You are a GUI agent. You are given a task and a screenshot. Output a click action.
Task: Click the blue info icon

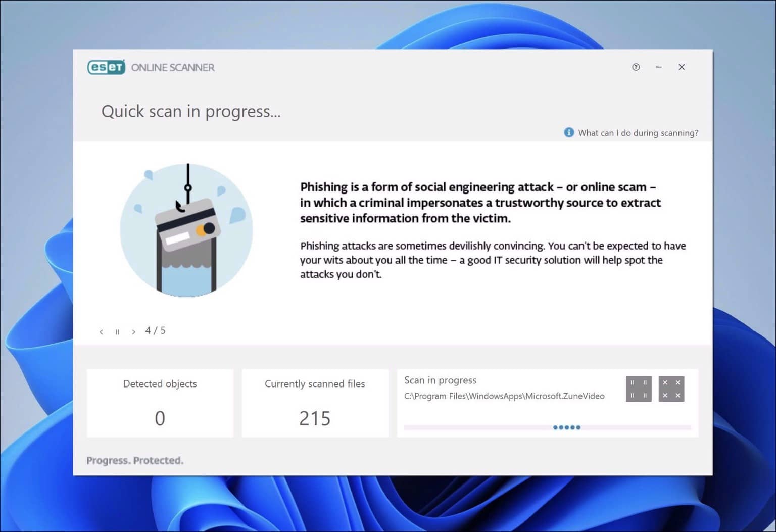point(569,132)
